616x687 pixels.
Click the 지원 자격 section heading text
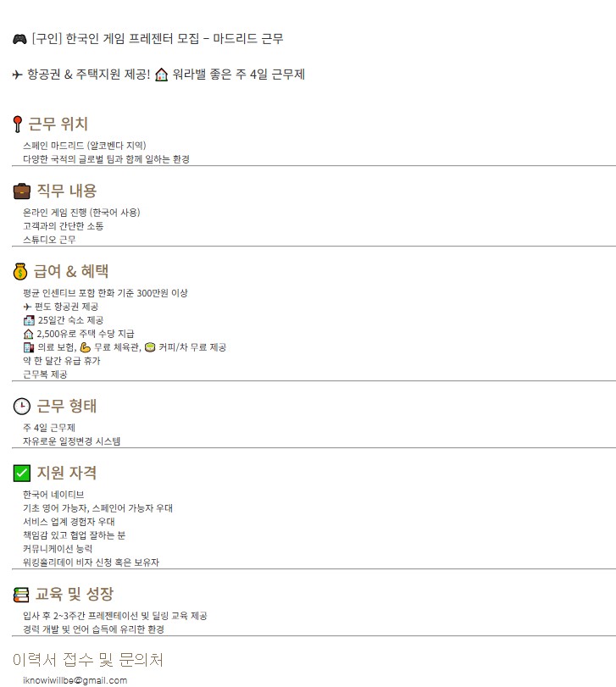pos(67,473)
